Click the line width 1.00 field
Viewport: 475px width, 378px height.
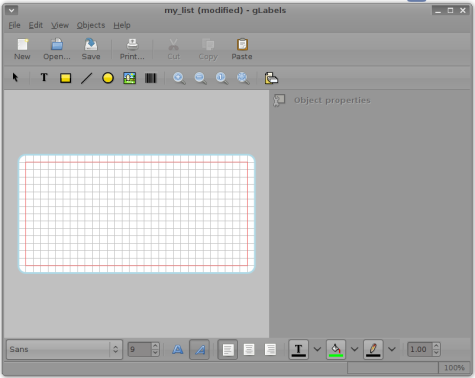pyautogui.click(x=420, y=349)
